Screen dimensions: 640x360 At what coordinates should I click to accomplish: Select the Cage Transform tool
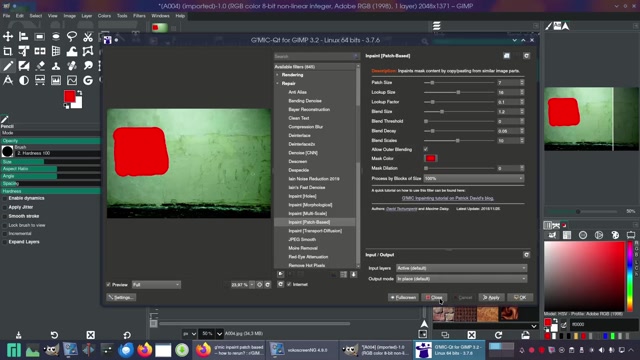pos(88,51)
